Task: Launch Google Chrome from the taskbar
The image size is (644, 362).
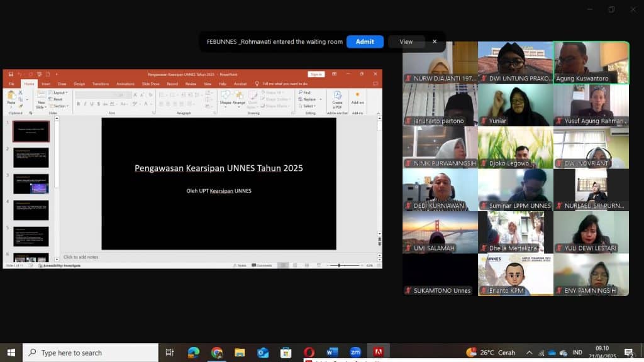Action: [217, 352]
